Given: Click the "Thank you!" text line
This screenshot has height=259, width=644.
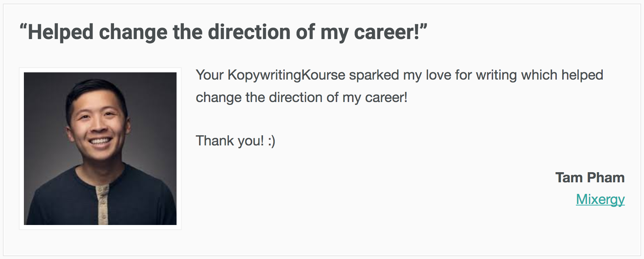Looking at the screenshot, I should point(236,141).
